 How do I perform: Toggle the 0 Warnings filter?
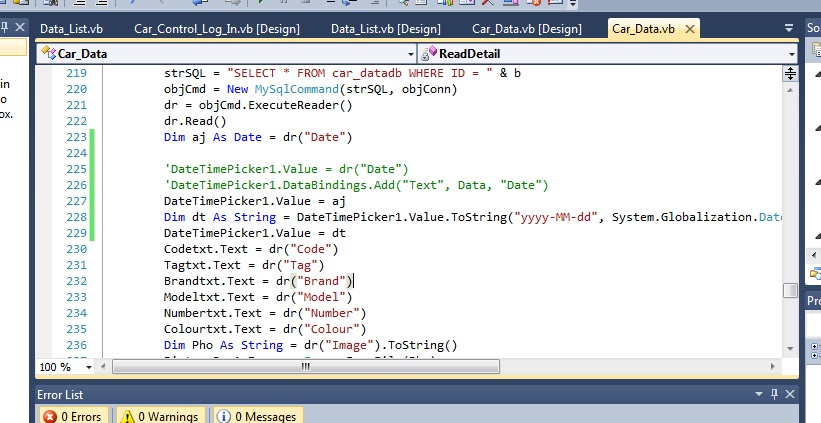pos(162,417)
